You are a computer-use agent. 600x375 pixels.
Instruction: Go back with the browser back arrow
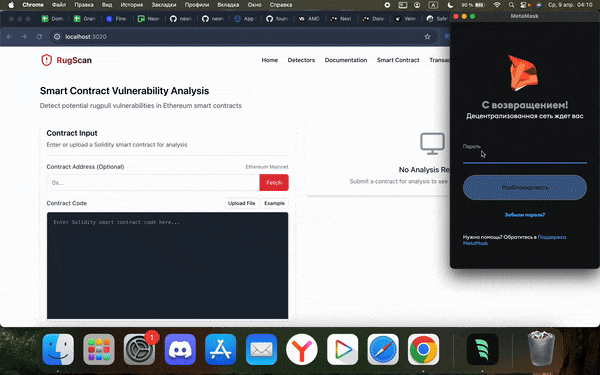pyautogui.click(x=10, y=37)
